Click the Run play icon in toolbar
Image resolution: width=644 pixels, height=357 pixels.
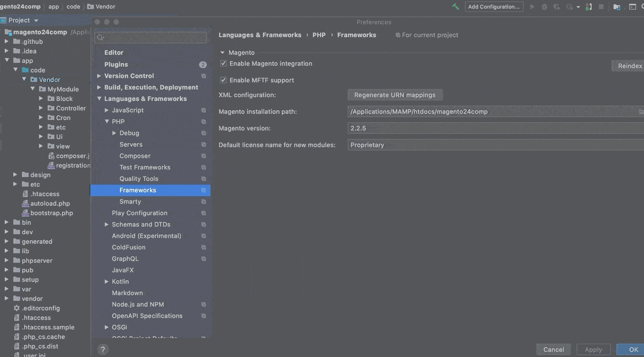click(x=532, y=7)
